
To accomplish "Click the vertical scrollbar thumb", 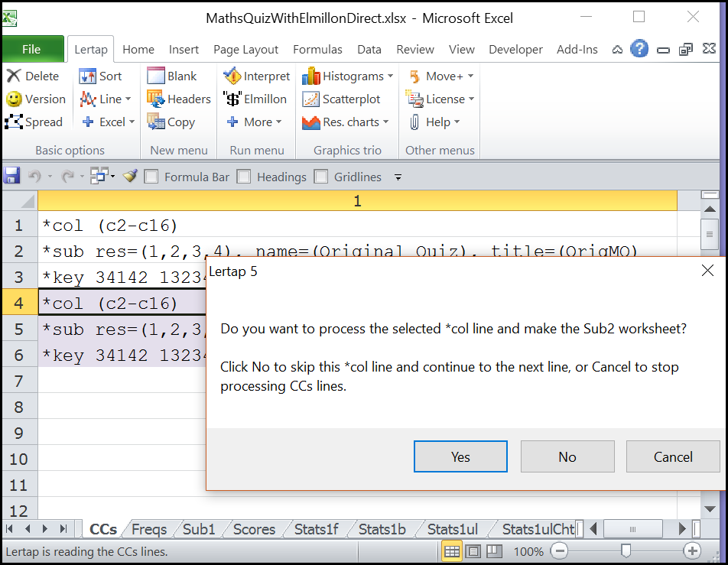I will 710,235.
